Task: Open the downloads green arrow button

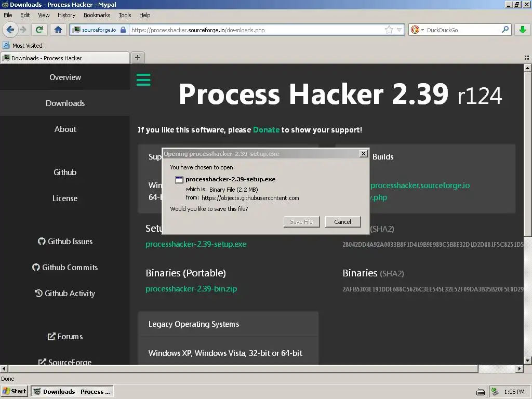Action: [x=523, y=30]
